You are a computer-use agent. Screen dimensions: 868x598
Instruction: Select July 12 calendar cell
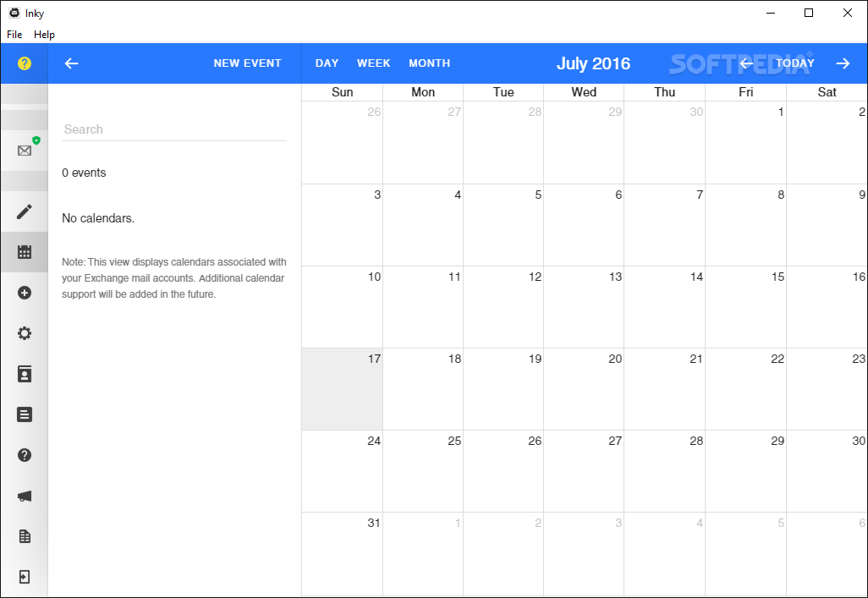pyautogui.click(x=503, y=307)
